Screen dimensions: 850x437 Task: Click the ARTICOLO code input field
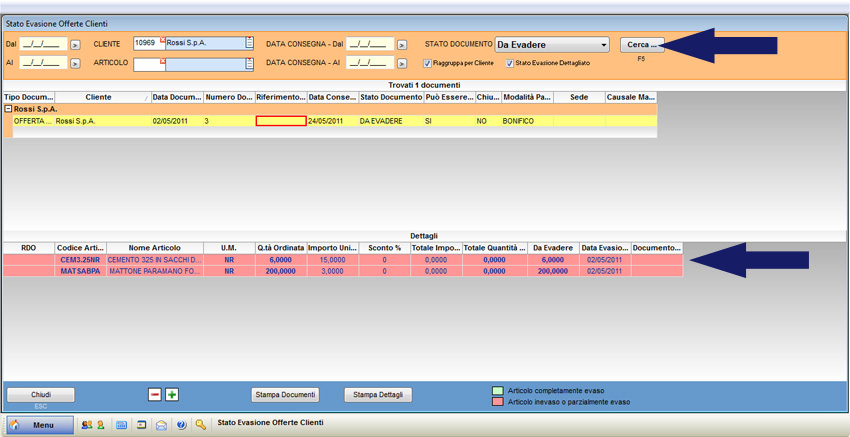[x=148, y=64]
